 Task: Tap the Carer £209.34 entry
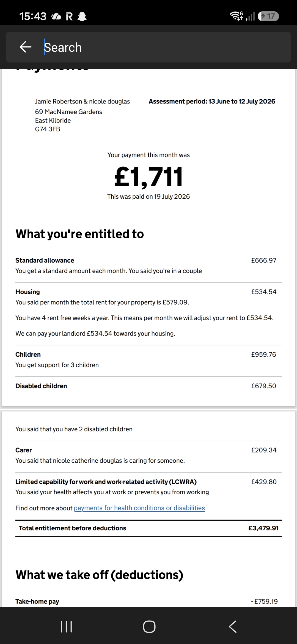[x=148, y=455]
